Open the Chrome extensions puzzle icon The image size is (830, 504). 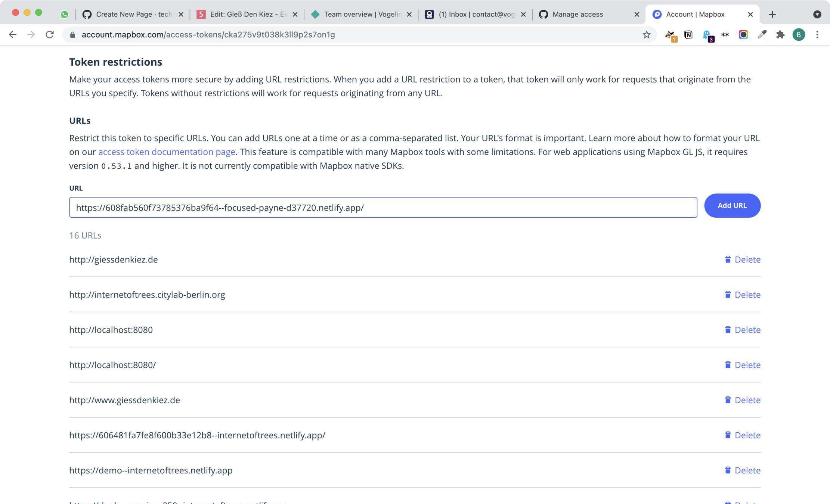point(780,35)
